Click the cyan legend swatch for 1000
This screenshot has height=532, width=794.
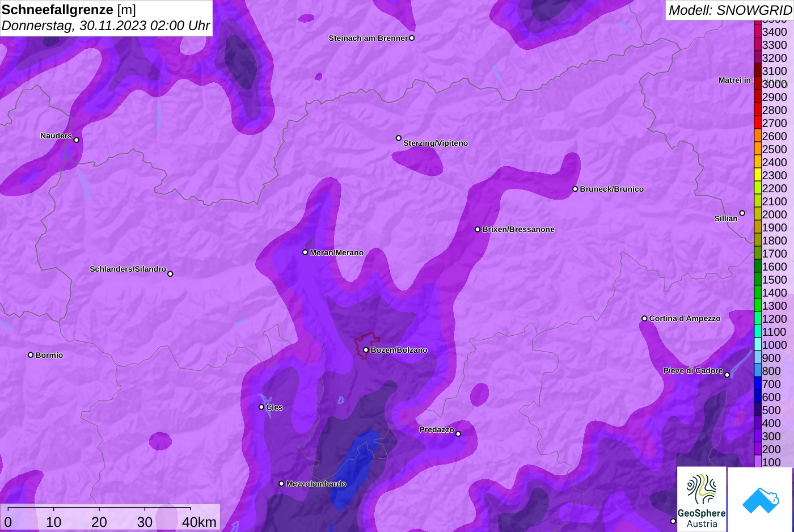pyautogui.click(x=758, y=344)
